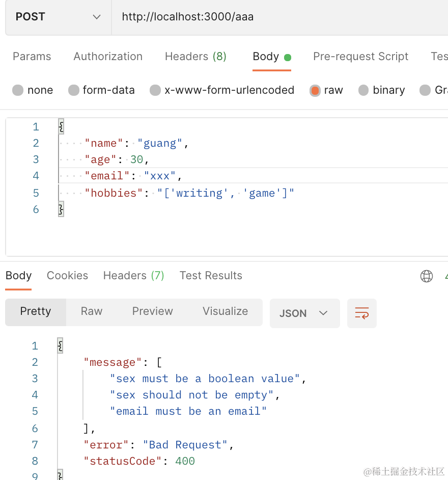Image resolution: width=448 pixels, height=480 pixels.
Task: Switch response view to Raw
Action: (x=92, y=311)
